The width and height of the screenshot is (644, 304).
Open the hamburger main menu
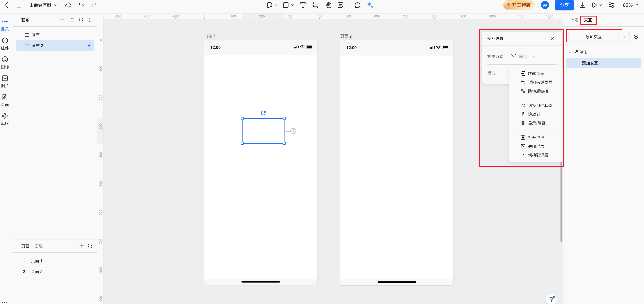click(19, 5)
